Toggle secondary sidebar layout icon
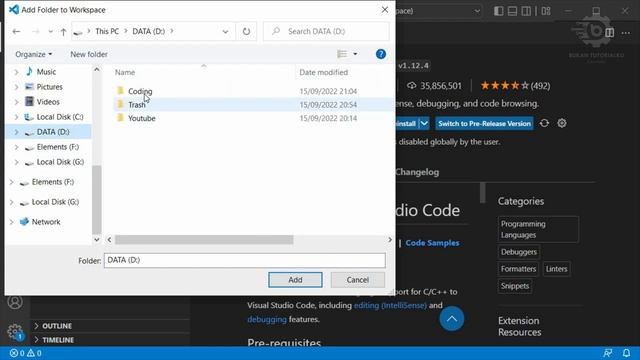Image resolution: width=640 pixels, height=360 pixels. 526,11
